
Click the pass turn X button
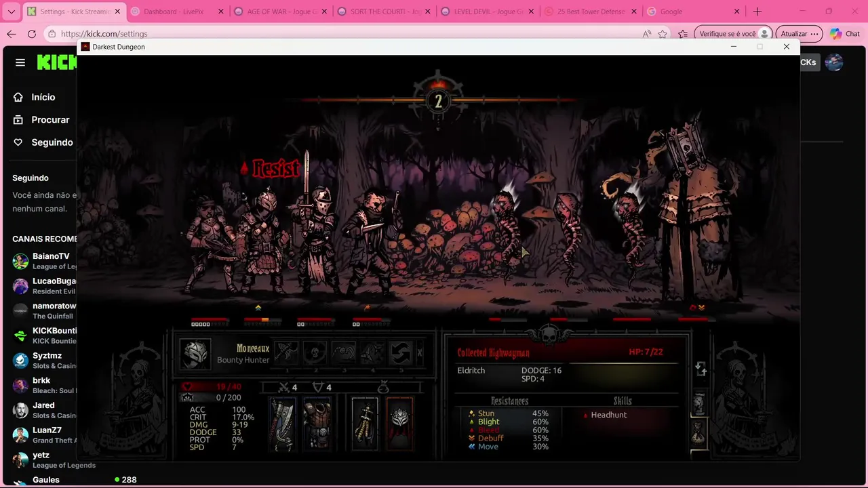(420, 352)
